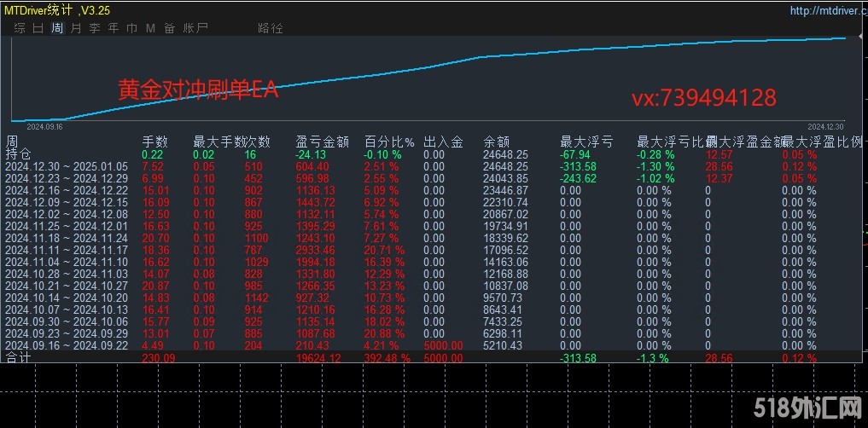Click the balance value 24043.85

click(506, 178)
